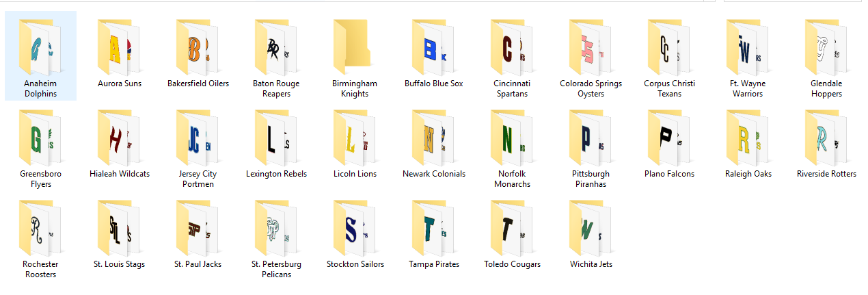Click the St. Paul Jacks folder icon
The height and width of the screenshot is (295, 868).
198,228
